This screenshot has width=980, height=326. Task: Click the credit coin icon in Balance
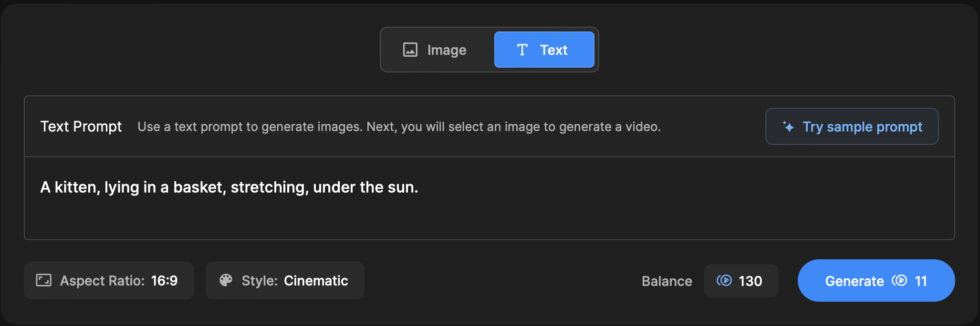tap(724, 281)
